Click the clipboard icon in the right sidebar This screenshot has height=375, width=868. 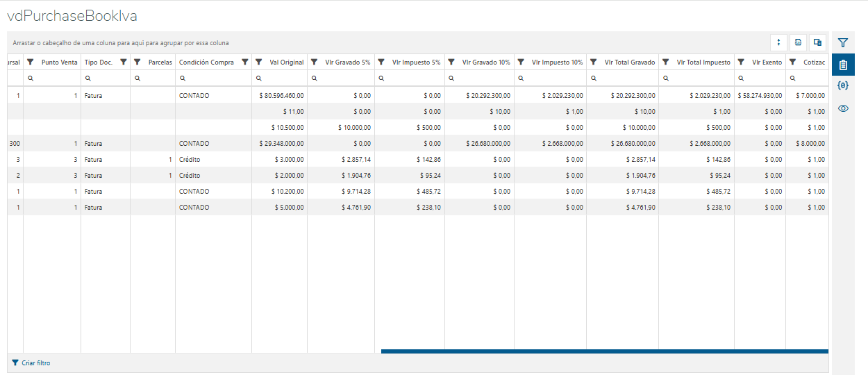(843, 65)
